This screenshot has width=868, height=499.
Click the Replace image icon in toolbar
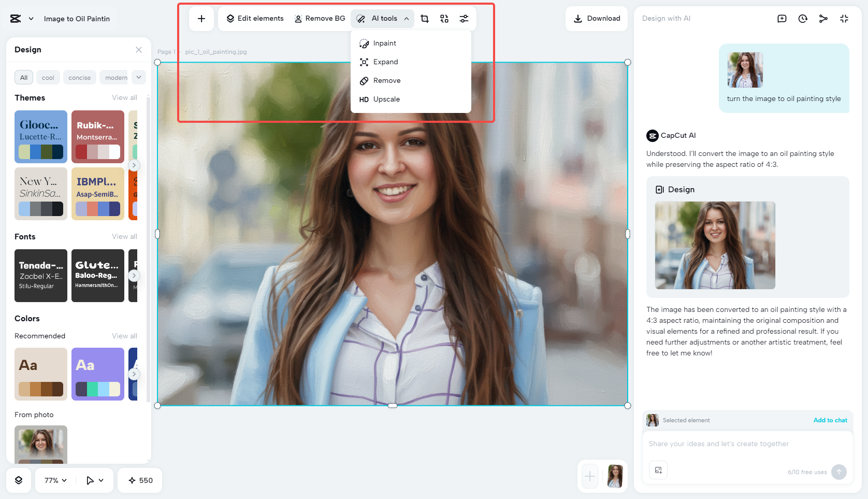pyautogui.click(x=444, y=18)
